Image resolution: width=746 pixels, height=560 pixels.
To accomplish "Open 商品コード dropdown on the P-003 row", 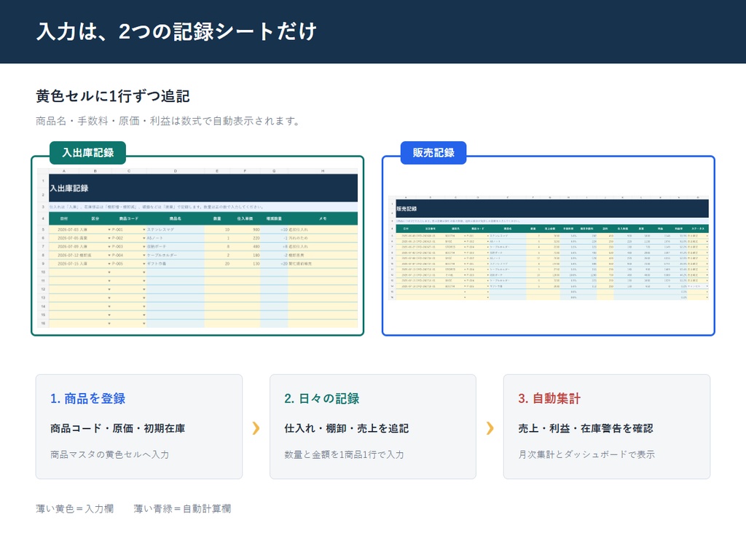I will [x=144, y=247].
